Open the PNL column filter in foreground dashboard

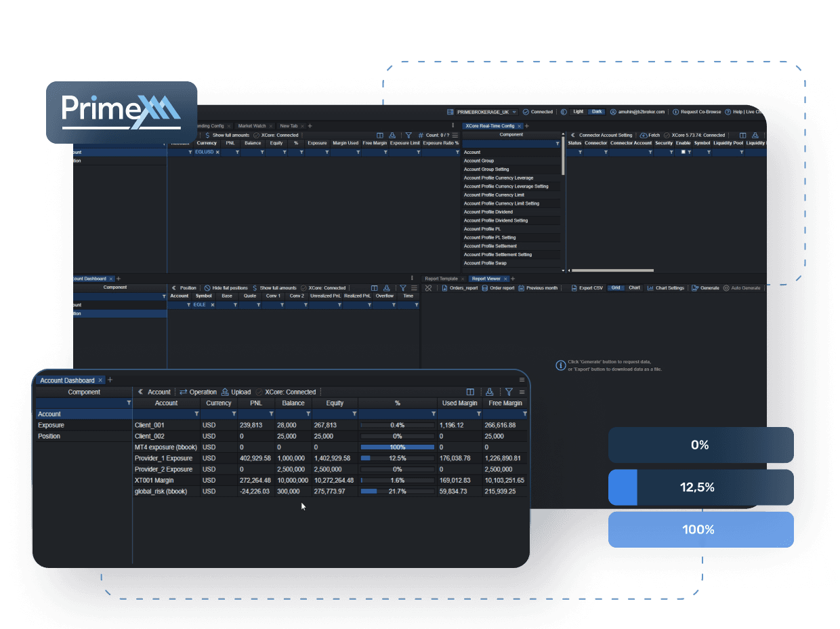[x=271, y=413]
